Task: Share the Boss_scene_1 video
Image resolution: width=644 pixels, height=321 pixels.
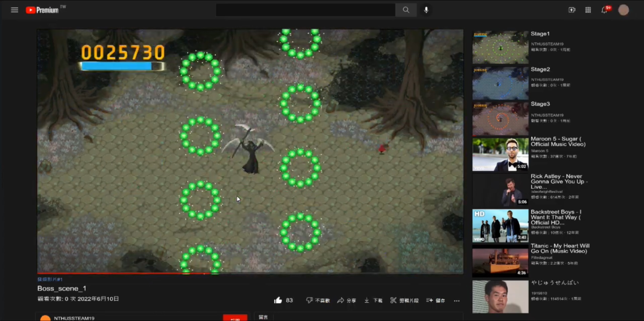Action: [346, 300]
